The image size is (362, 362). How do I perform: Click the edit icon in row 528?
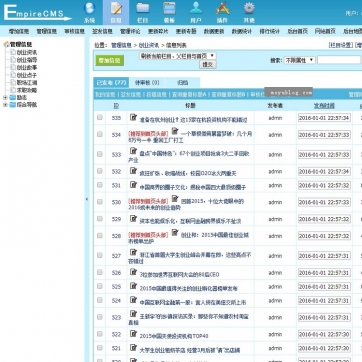[175, 233]
